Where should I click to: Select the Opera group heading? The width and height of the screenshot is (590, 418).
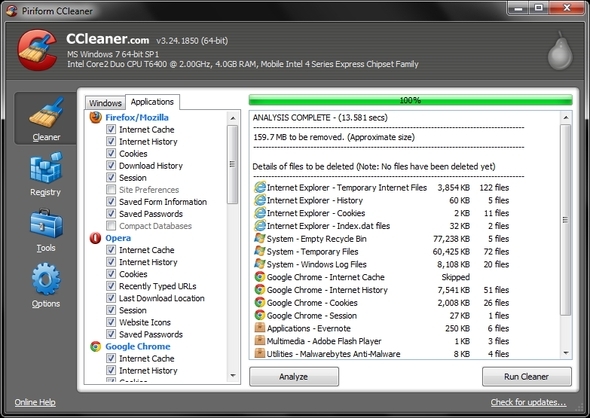point(118,238)
